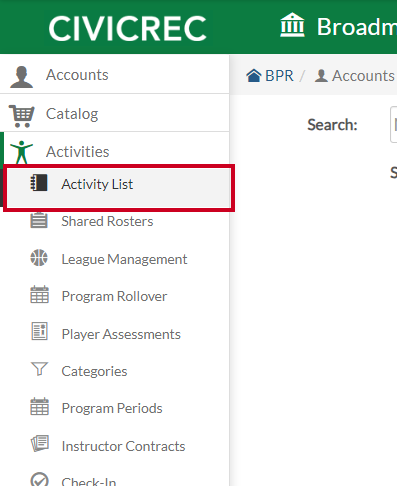Click the BPR home breadcrumb icon
Image resolution: width=397 pixels, height=486 pixels.
click(254, 75)
